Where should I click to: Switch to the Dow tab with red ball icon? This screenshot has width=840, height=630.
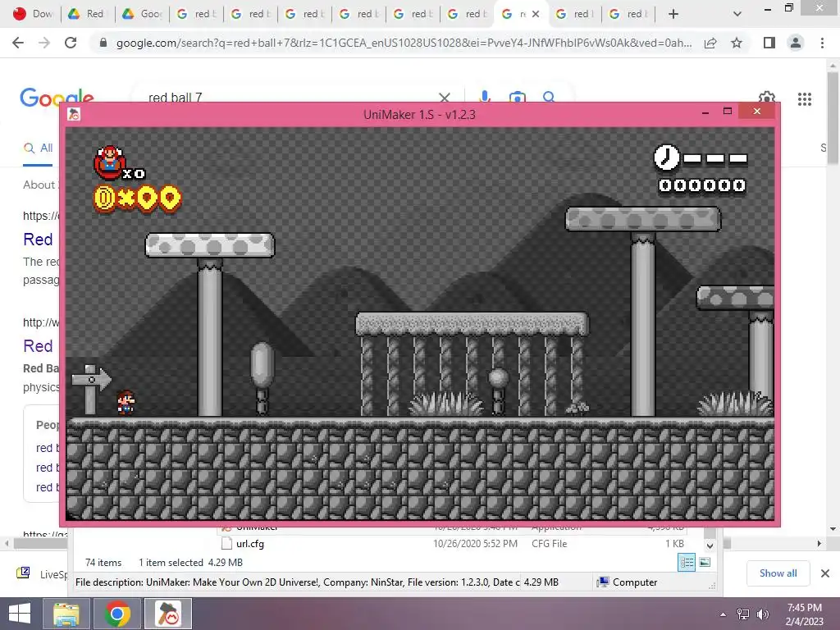click(33, 14)
